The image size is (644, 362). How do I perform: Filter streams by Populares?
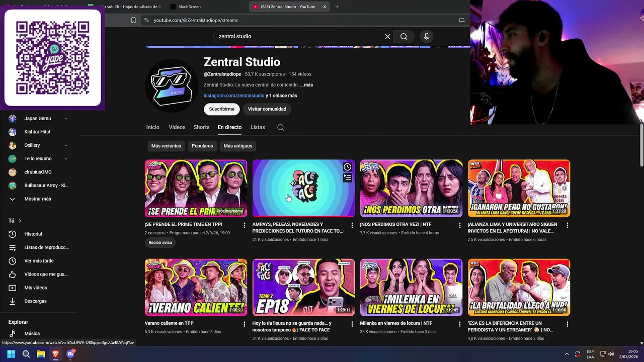(202, 146)
